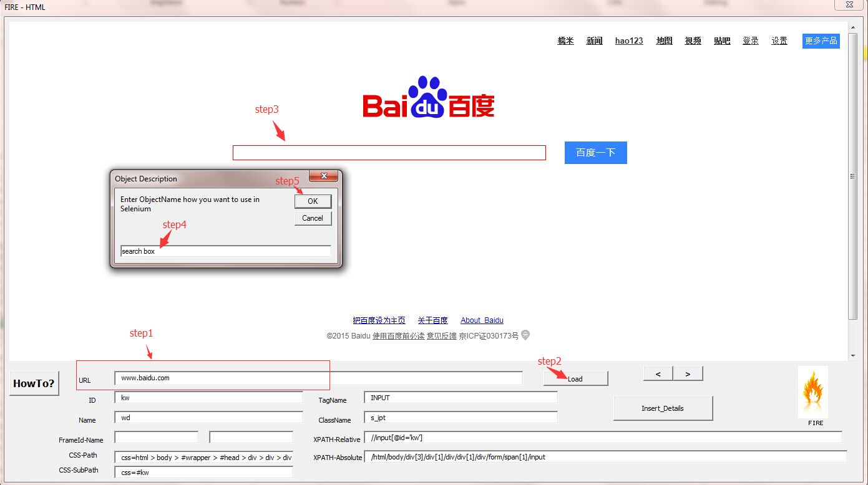Viewport: 868px width, 485px height.
Task: Go to the hao123 link
Action: click(629, 41)
